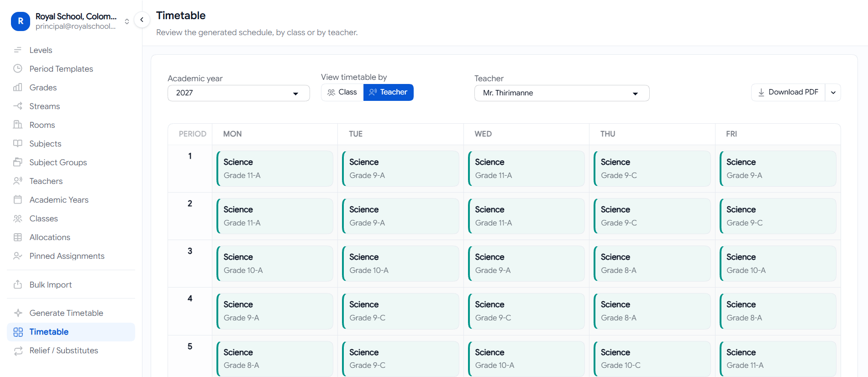Open the Teacher dropdown showing Mr. Thirimanne
This screenshot has width=868, height=377.
pos(562,93)
